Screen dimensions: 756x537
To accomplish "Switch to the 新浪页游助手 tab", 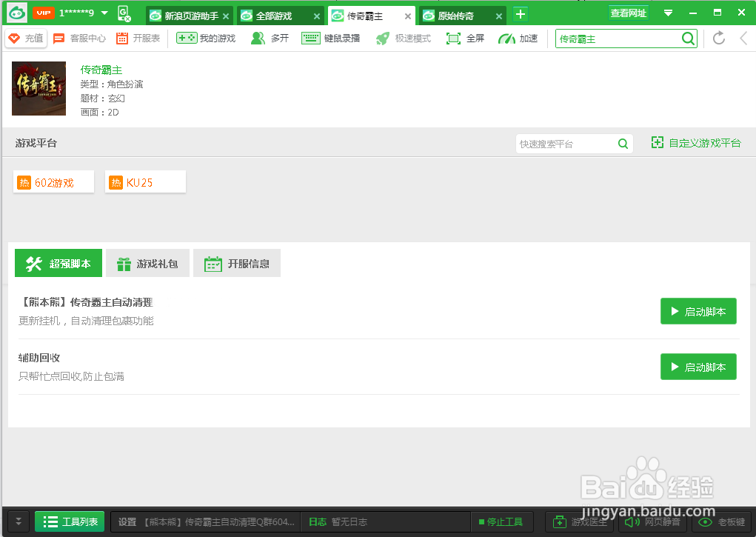I will click(190, 16).
